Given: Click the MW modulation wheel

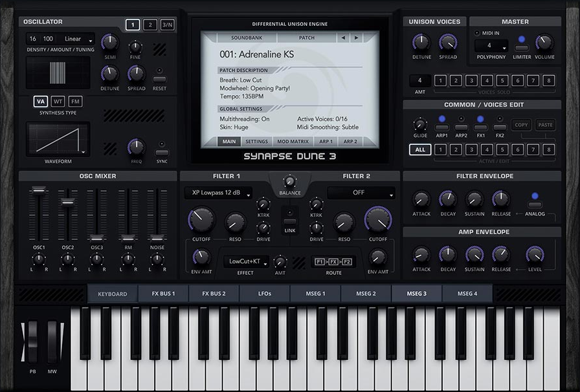Looking at the screenshot, I should point(52,342).
